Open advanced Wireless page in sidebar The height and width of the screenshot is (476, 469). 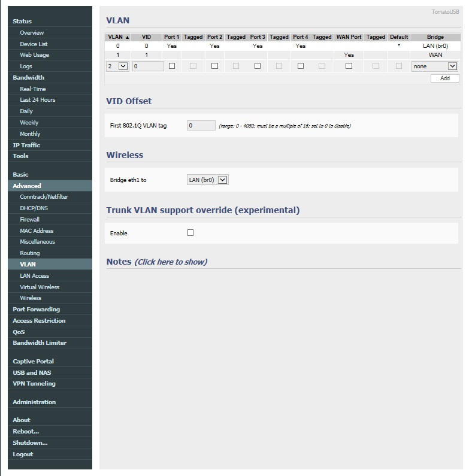click(31, 298)
